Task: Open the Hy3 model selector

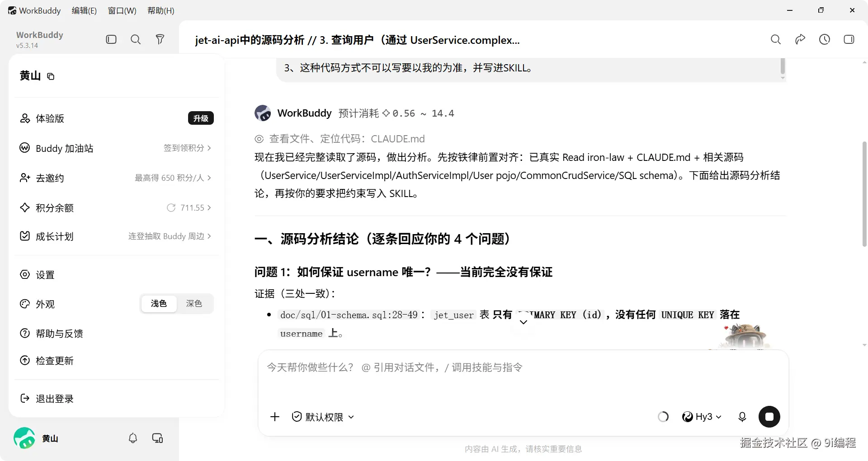Action: coord(702,417)
